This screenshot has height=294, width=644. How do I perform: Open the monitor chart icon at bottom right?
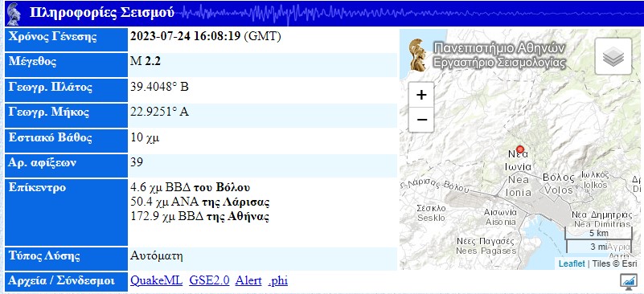point(628,282)
